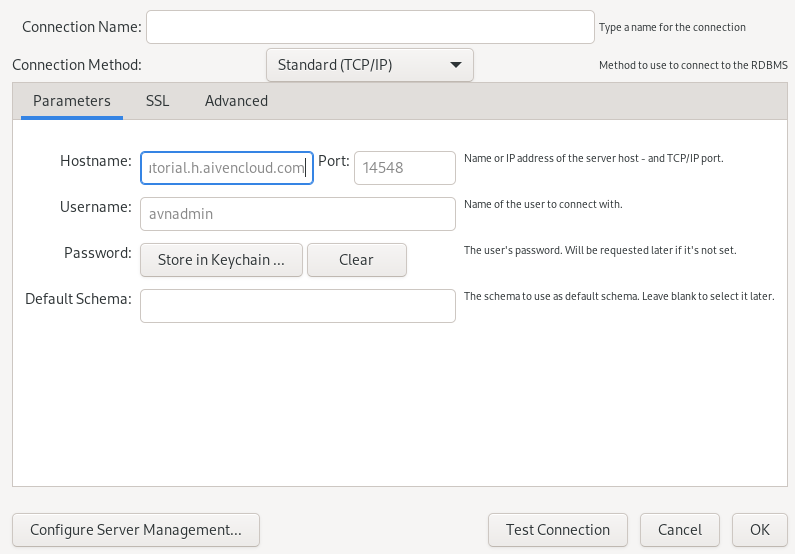Click the Hostname label
795x554 pixels.
click(95, 161)
